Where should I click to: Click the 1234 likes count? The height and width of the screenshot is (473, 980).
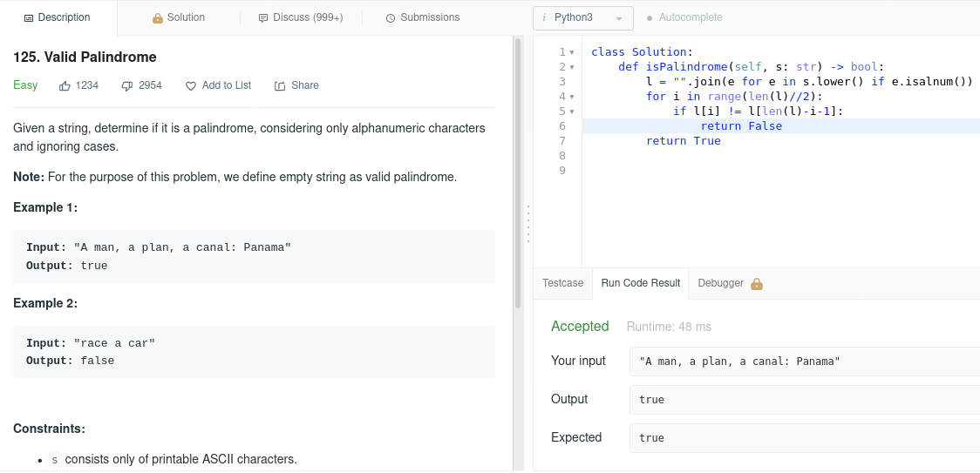tap(87, 85)
